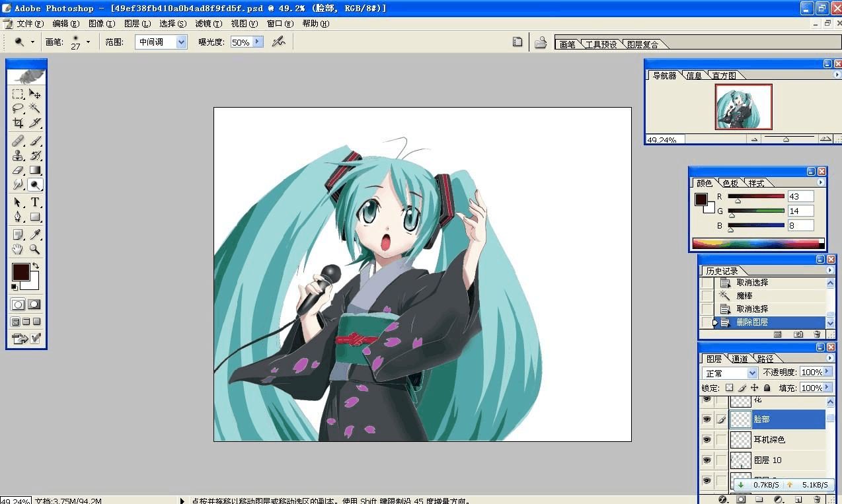Open the History panel options menu
Viewport: 842px width, 504px height.
[830, 270]
